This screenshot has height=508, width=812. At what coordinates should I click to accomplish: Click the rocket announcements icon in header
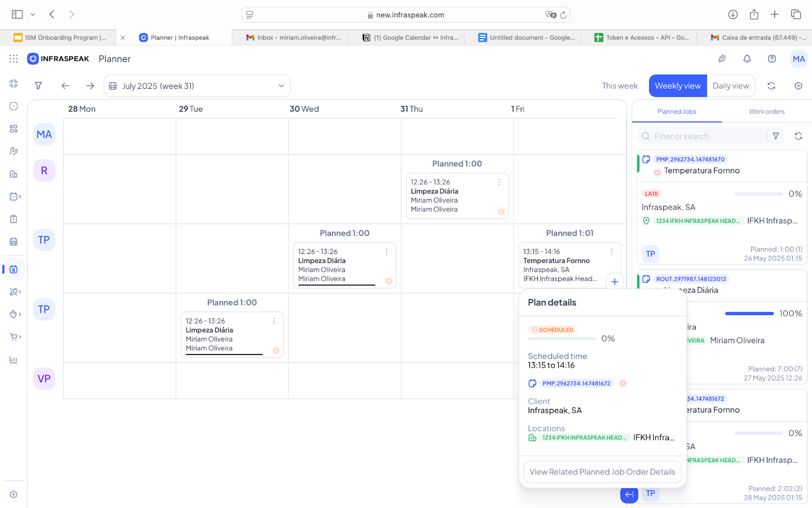pyautogui.click(x=722, y=59)
